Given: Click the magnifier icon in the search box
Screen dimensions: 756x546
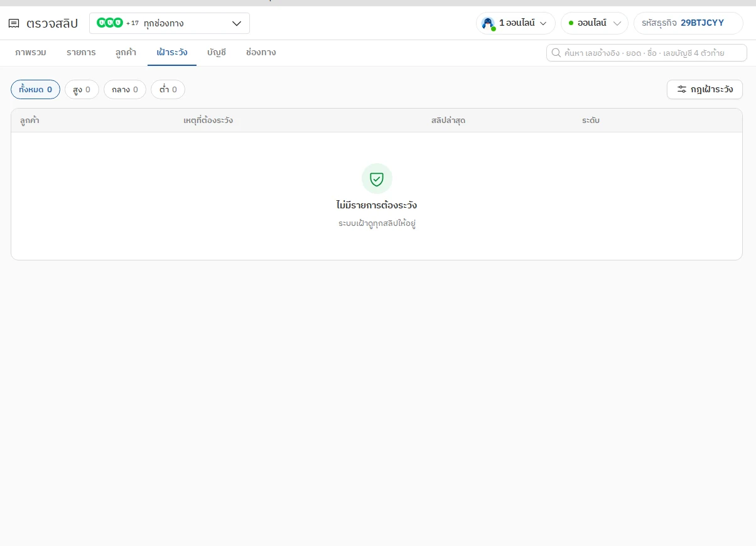Looking at the screenshot, I should [x=556, y=53].
